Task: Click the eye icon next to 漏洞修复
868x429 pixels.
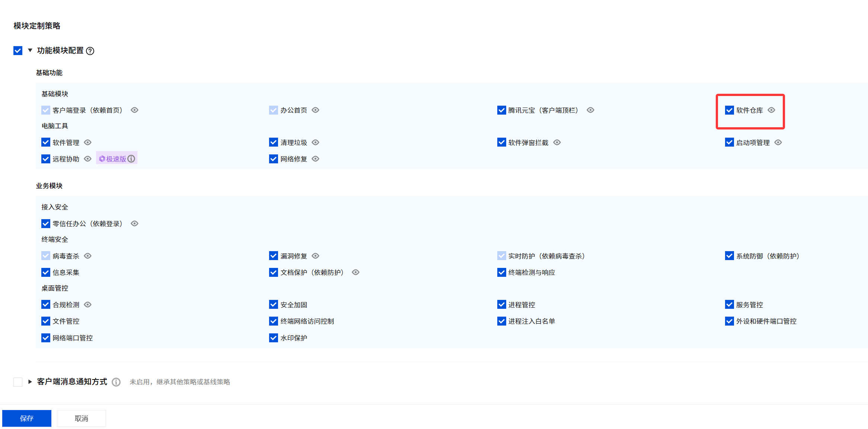Action: click(x=315, y=256)
